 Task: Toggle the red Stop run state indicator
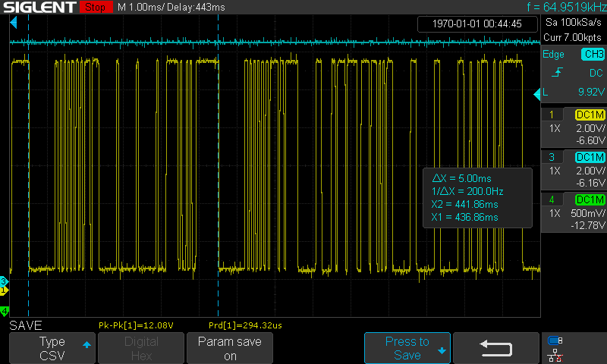93,7
